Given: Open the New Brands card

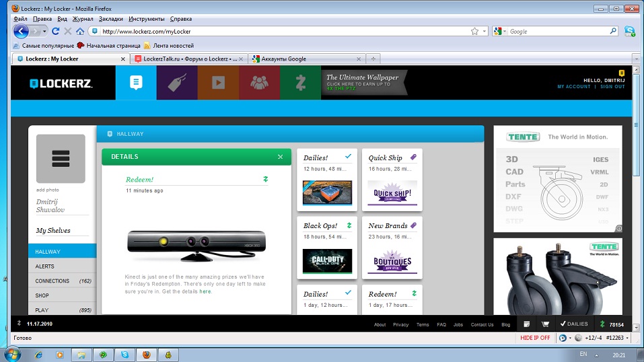Looking at the screenshot, I should pos(392,248).
